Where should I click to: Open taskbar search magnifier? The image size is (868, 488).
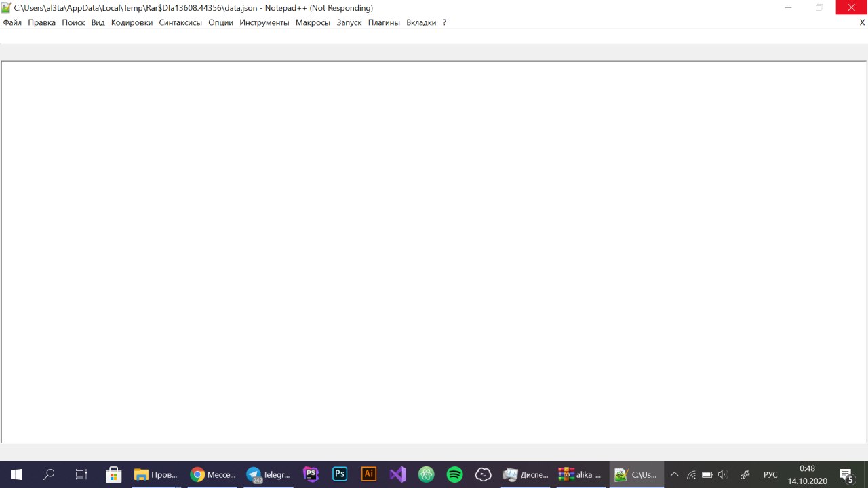pyautogui.click(x=49, y=474)
